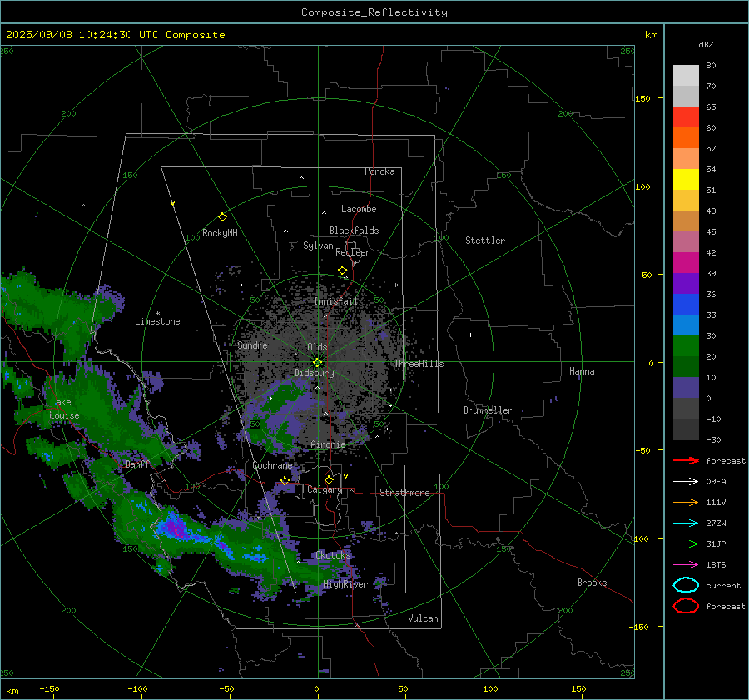Screen dimensions: 749x700
Task: Select the 10 dBZ slate-purple swatch
Action: click(x=686, y=388)
